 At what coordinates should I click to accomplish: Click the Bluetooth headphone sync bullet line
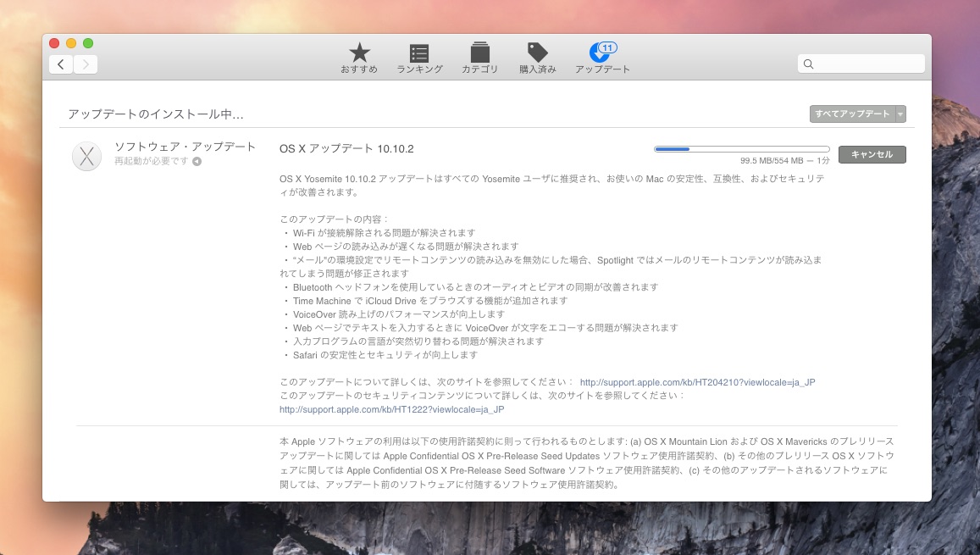(471, 287)
